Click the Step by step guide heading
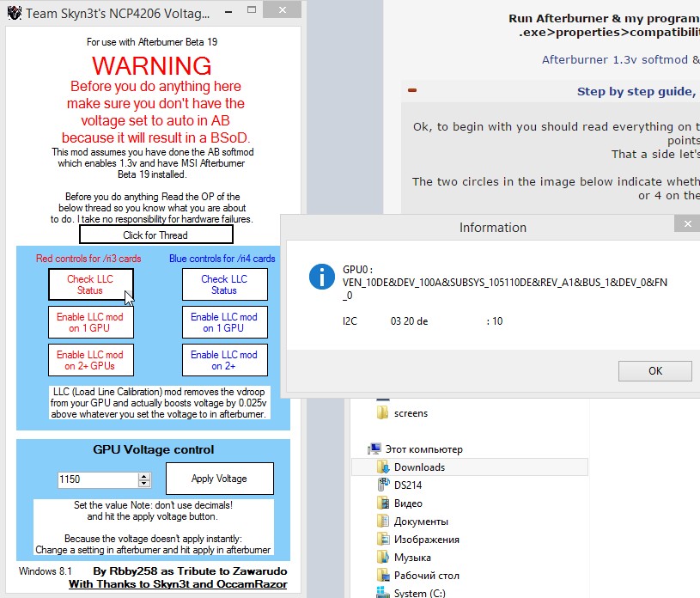The width and height of the screenshot is (700, 598). pos(637,92)
